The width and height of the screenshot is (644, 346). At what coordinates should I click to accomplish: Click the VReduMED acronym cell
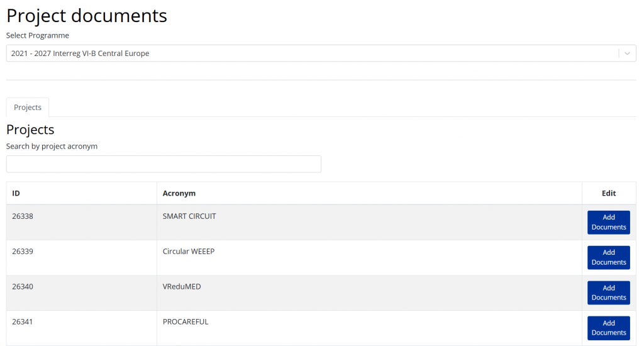(x=182, y=287)
